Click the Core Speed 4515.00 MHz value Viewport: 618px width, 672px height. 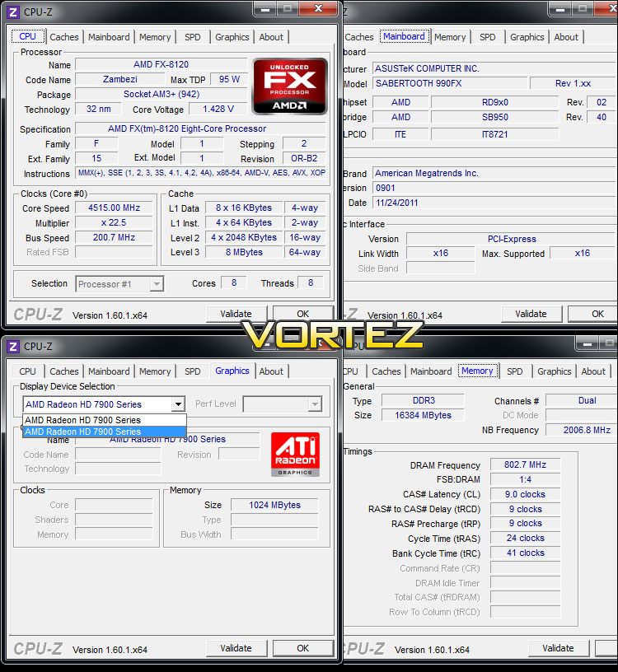(x=114, y=208)
